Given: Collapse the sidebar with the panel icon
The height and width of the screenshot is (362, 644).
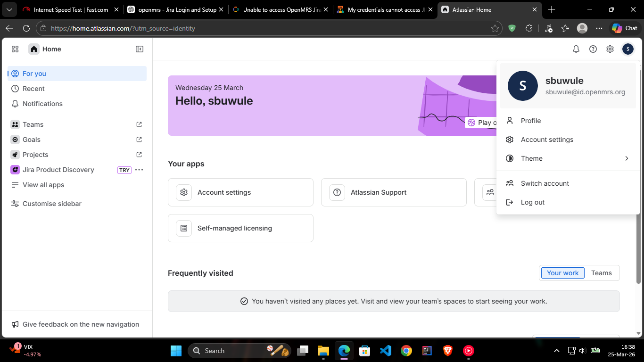Looking at the screenshot, I should [x=140, y=49].
